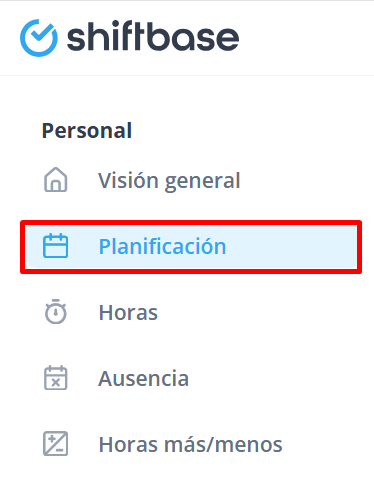Click the plus/minus icon for Horas más/menos
The height and width of the screenshot is (504, 374).
coord(56,444)
